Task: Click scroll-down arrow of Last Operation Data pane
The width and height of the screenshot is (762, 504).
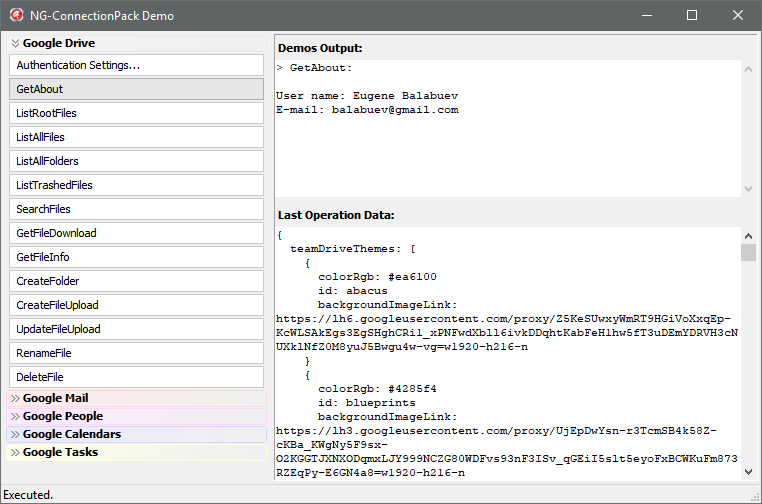Action: [x=748, y=471]
